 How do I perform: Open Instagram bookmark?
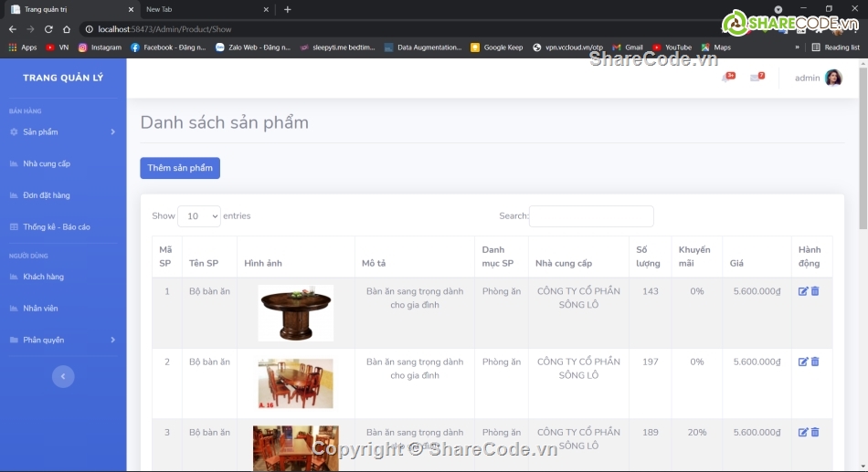click(100, 47)
